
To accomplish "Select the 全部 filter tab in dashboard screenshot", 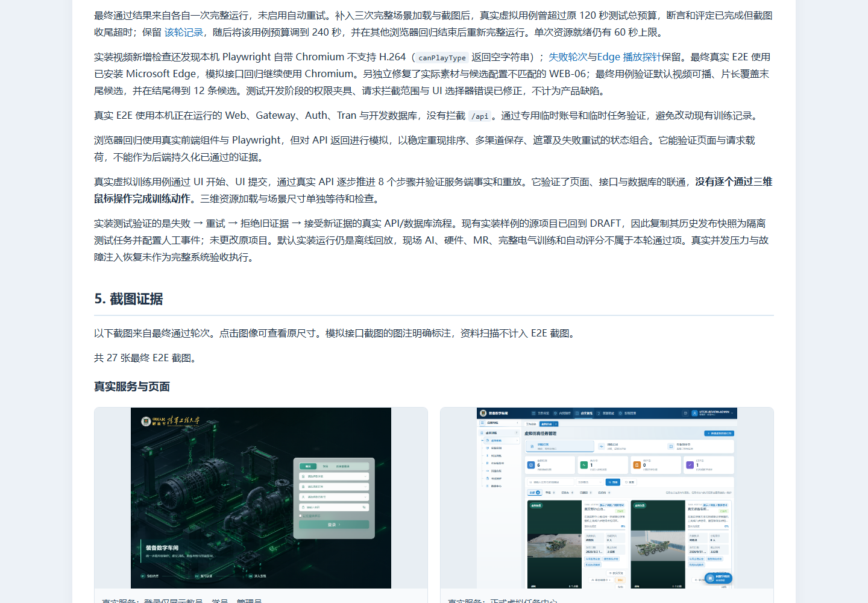I will [x=534, y=493].
